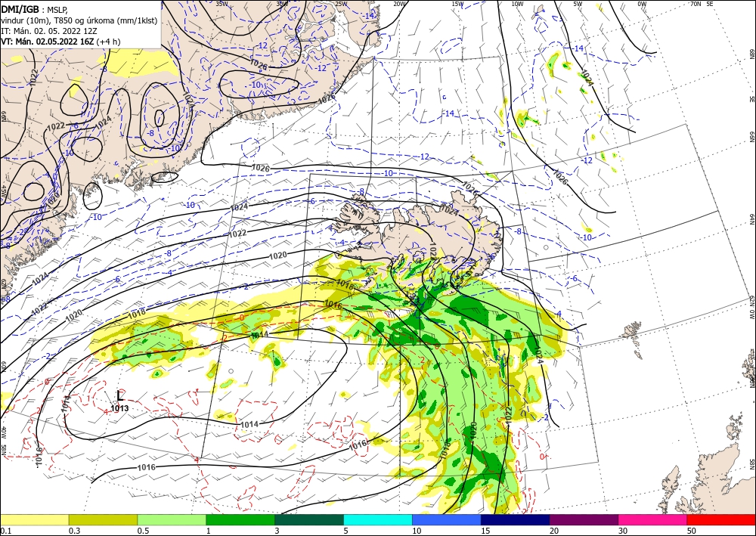Click the pink 30–50 mm legend swatch
756x536 pixels.
653,519
